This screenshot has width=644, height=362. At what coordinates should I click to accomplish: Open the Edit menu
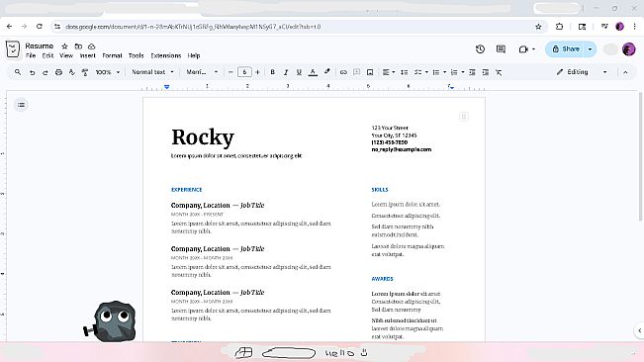47,55
